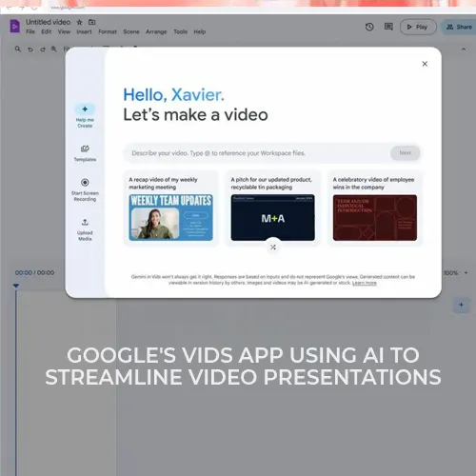Open the Edit menu
The width and height of the screenshot is (476, 476).
47,31
